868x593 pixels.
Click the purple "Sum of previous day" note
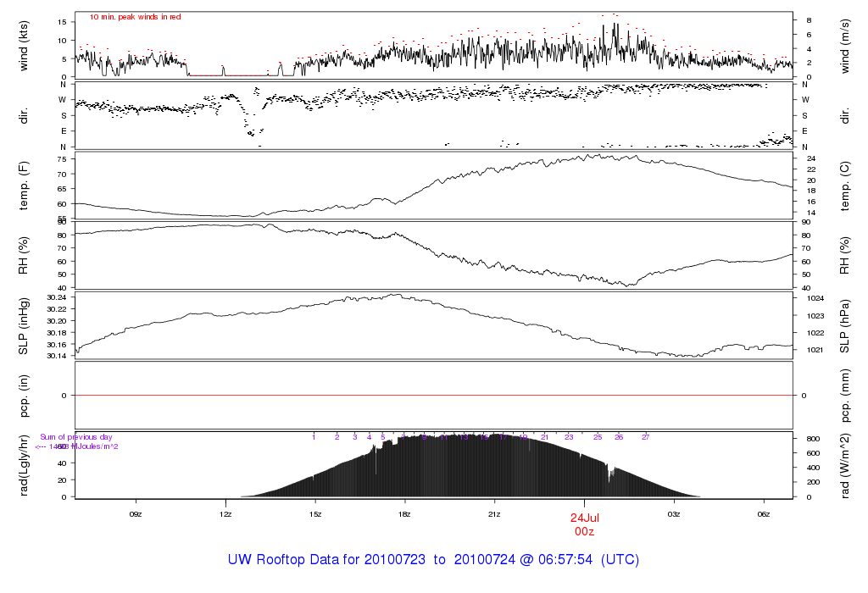(76, 437)
